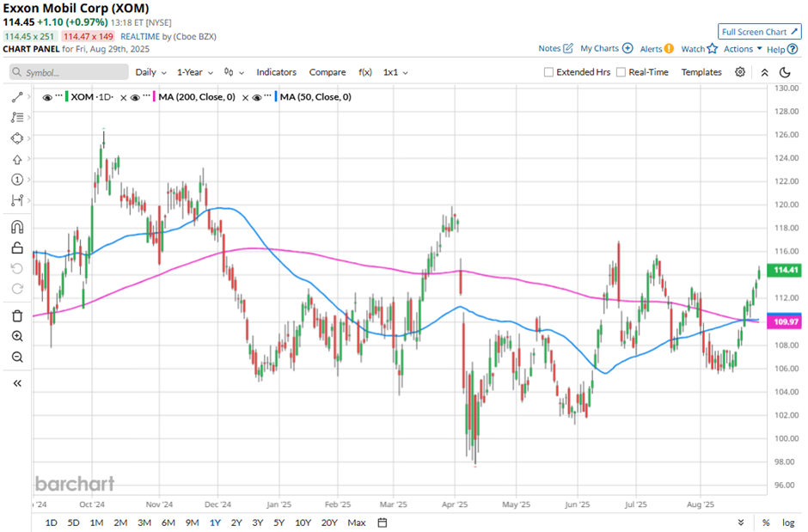Viewport: 808px width, 532px height.
Task: Click the XOM green color swatch
Action: point(66,97)
